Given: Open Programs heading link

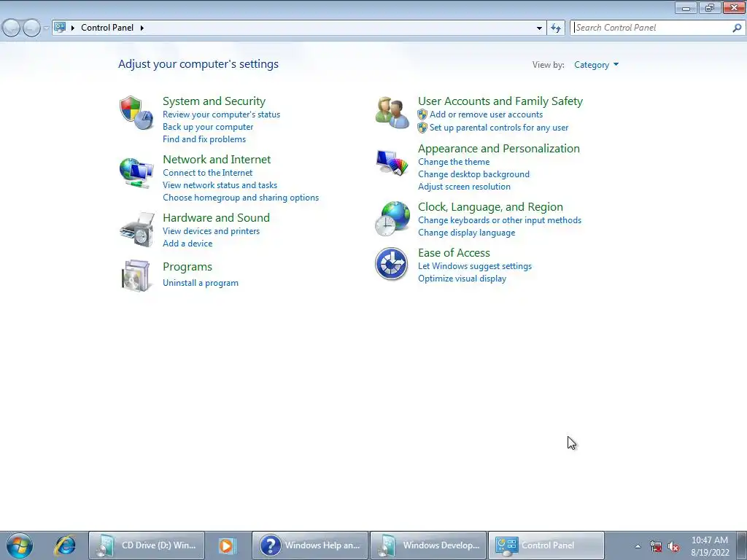Looking at the screenshot, I should pyautogui.click(x=187, y=267).
